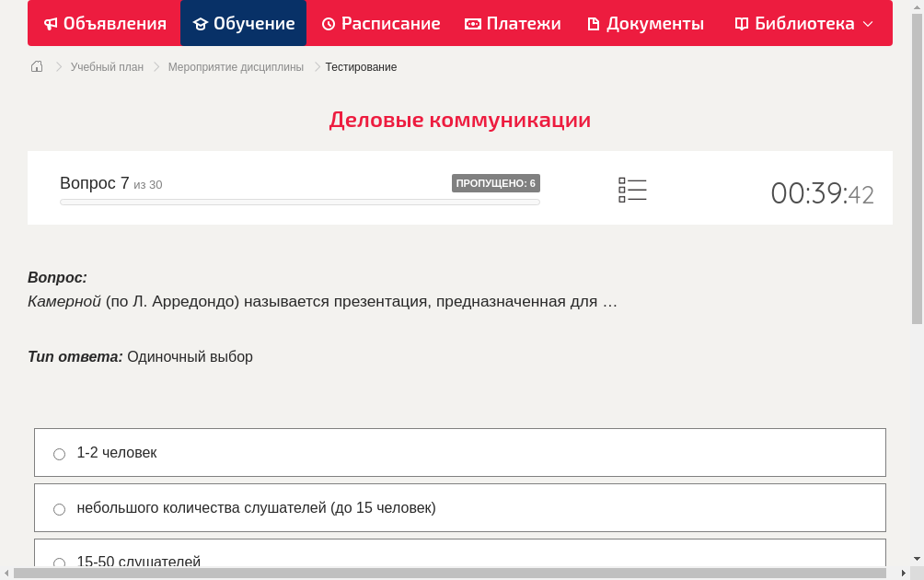Click the ПРОПУЩЕНО: 6 badge
The width and height of the screenshot is (924, 580).
(x=497, y=182)
